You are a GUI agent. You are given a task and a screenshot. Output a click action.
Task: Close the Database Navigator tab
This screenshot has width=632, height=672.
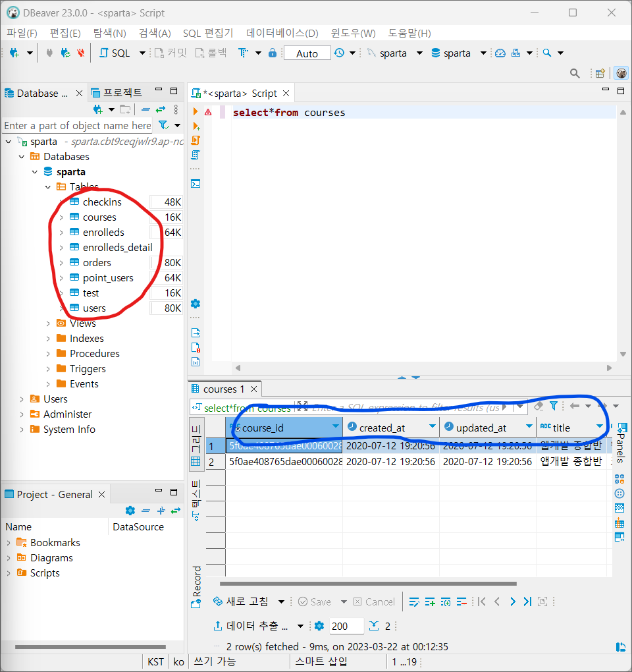(x=79, y=93)
